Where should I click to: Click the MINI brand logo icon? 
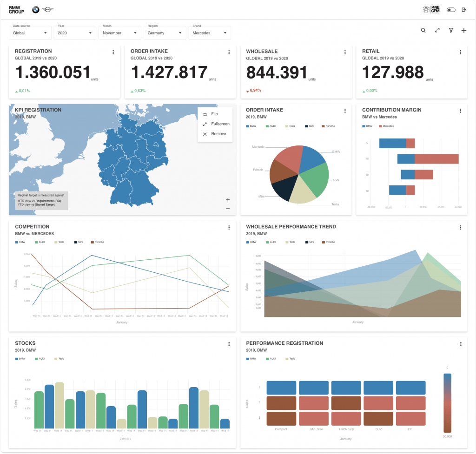pyautogui.click(x=47, y=10)
